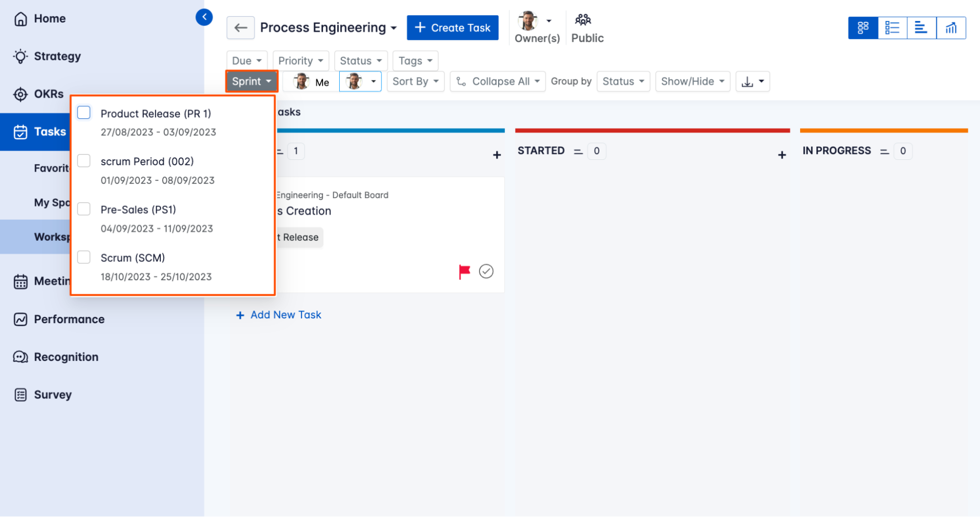The image size is (980, 517).
Task: Expand the Show/Hide dropdown
Action: click(692, 81)
